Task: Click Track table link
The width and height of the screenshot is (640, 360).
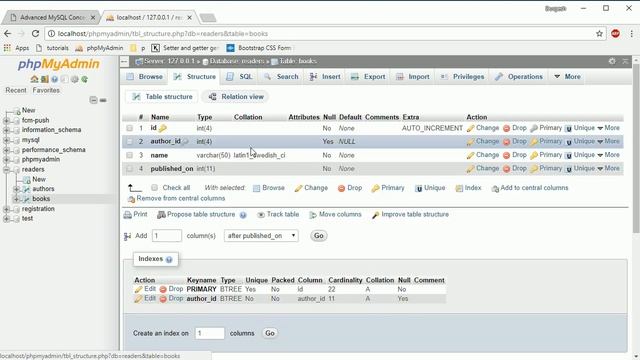Action: pos(278,214)
